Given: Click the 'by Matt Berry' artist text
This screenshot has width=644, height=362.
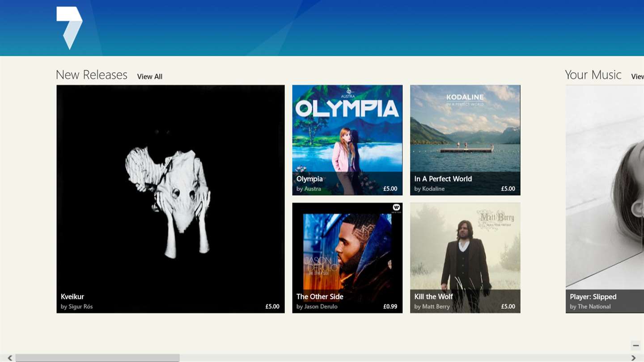Looking at the screenshot, I should coord(432,307).
